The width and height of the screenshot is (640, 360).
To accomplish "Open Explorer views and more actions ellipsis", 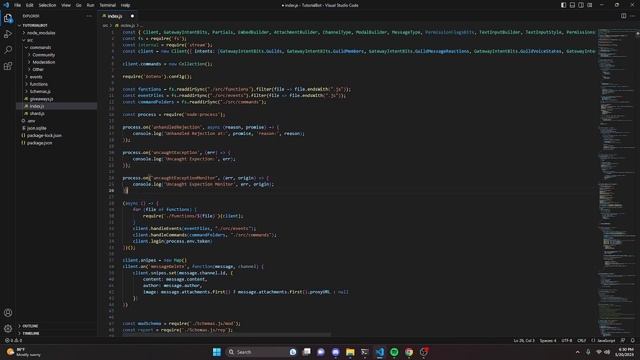I will click(89, 16).
